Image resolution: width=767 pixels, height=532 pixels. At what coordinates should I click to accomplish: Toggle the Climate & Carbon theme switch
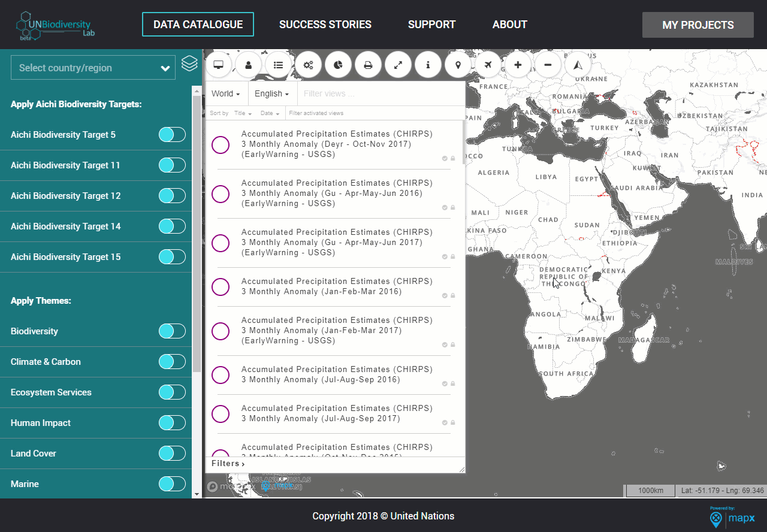tap(172, 362)
